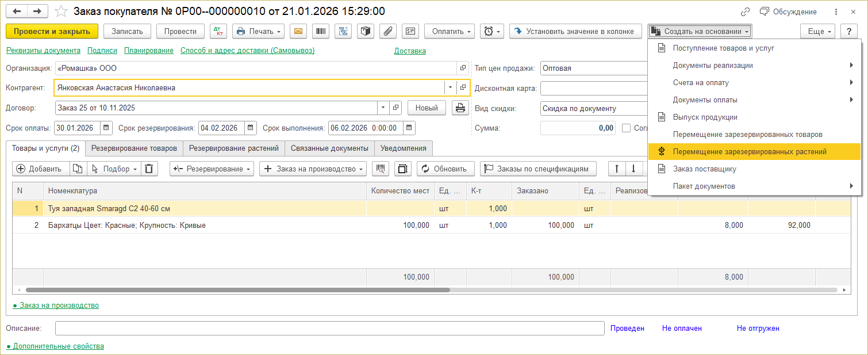The width and height of the screenshot is (868, 355).
Task: Open attached files via paperclip icon
Action: [388, 31]
